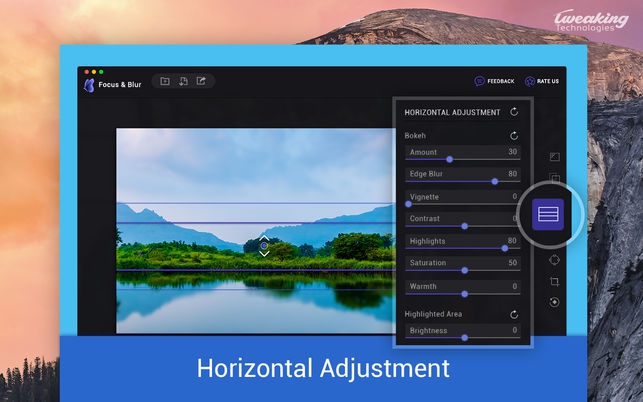Click the green zoom window button

click(x=101, y=72)
